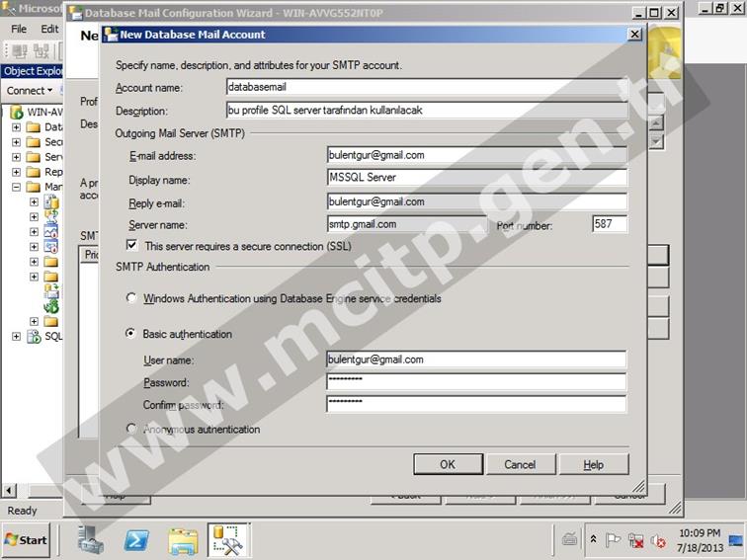Image resolution: width=747 pixels, height=560 pixels.
Task: Click the Start button
Action: (x=26, y=540)
